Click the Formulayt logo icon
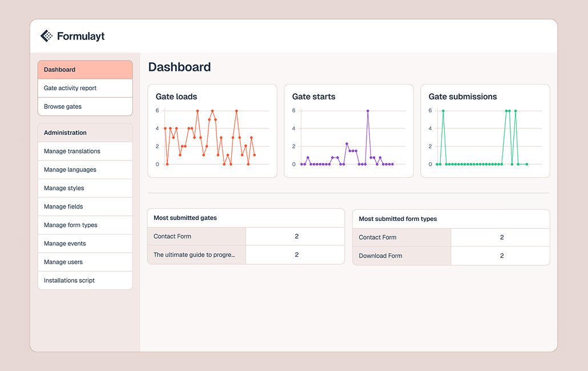588x371 pixels. click(46, 35)
